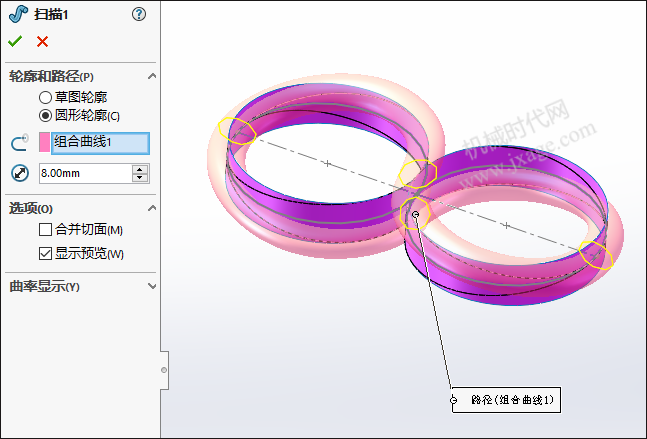This screenshot has width=647, height=439.
Task: Click the 扫描1 panel title
Action: [51, 15]
